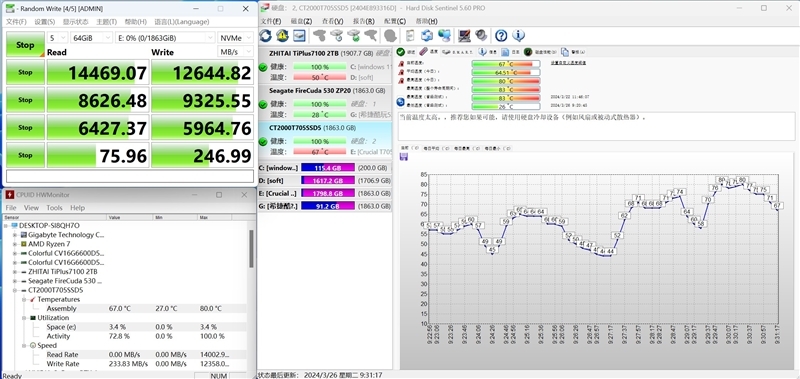Click the custom temperature threshold link
800x379 pixels.
click(x=568, y=63)
